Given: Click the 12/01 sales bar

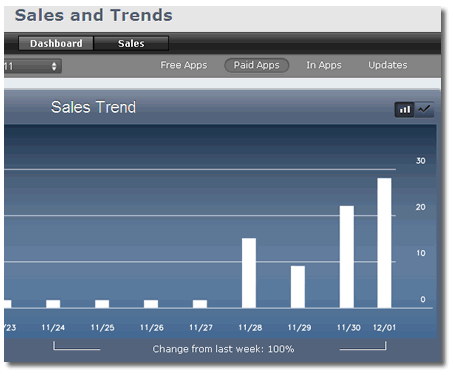Looking at the screenshot, I should pyautogui.click(x=384, y=243).
